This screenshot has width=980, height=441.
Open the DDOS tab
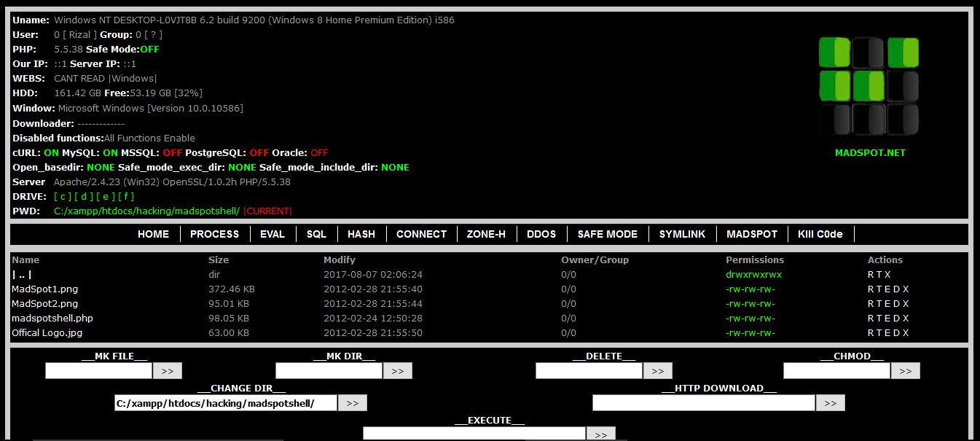pyautogui.click(x=541, y=234)
